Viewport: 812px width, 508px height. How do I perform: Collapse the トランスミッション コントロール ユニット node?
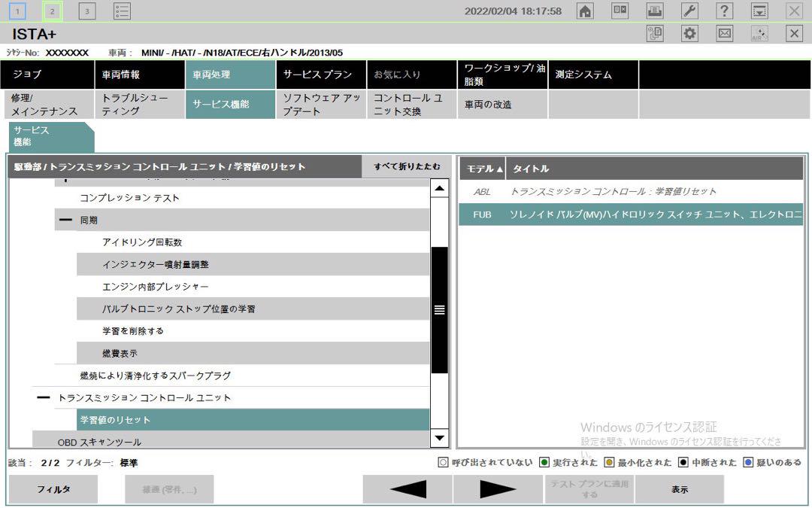pos(44,397)
